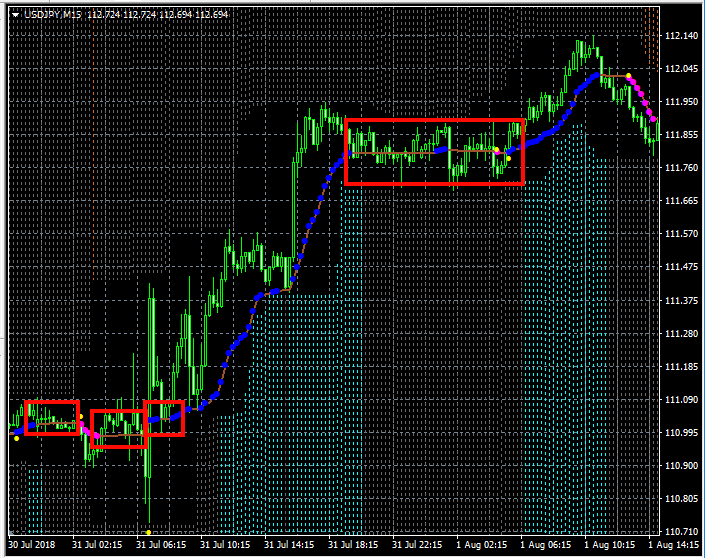Select the 111.090 price level label

(x=682, y=400)
